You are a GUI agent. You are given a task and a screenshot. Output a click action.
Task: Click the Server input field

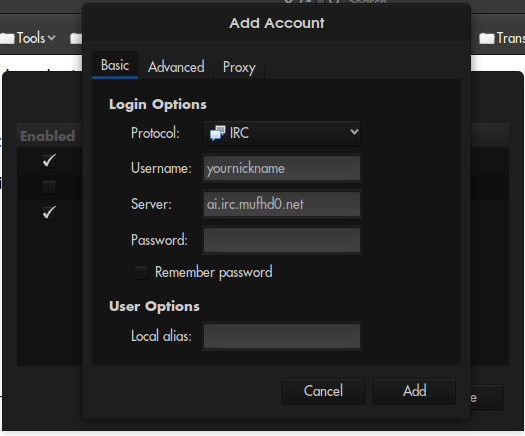pos(282,204)
